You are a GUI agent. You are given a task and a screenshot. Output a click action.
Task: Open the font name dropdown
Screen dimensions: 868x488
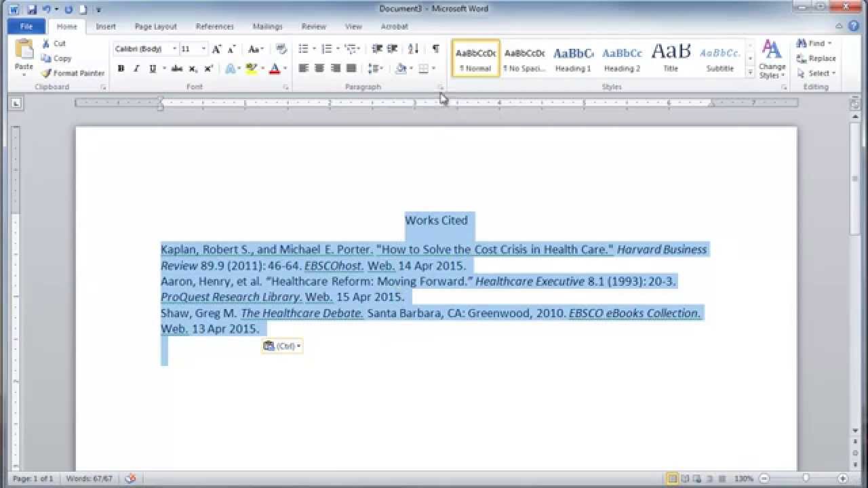[x=174, y=49]
